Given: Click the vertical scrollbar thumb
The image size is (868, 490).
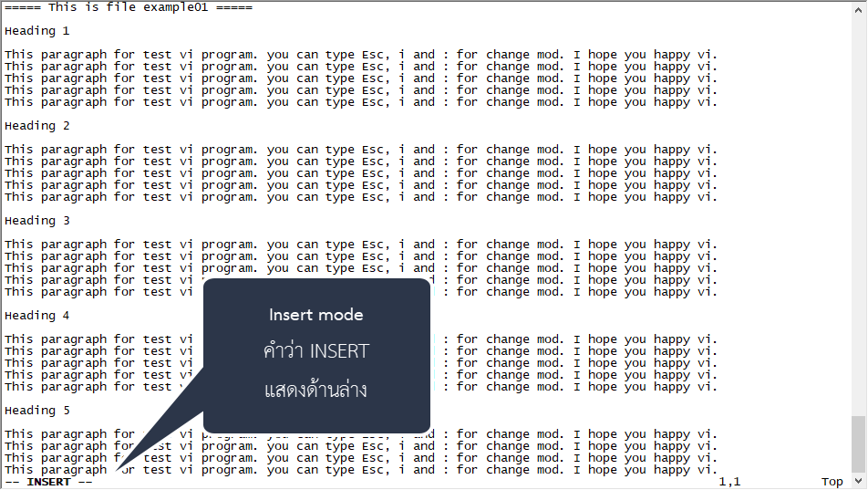Looking at the screenshot, I should pos(859,443).
